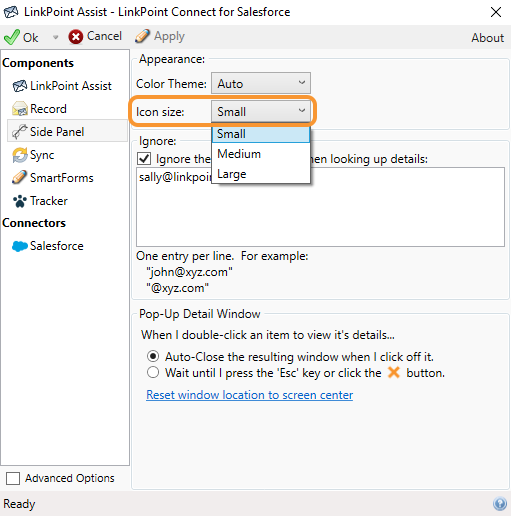Viewport: 511px width, 516px height.
Task: Close the LinkPoint Assist window
Action: click(x=496, y=12)
